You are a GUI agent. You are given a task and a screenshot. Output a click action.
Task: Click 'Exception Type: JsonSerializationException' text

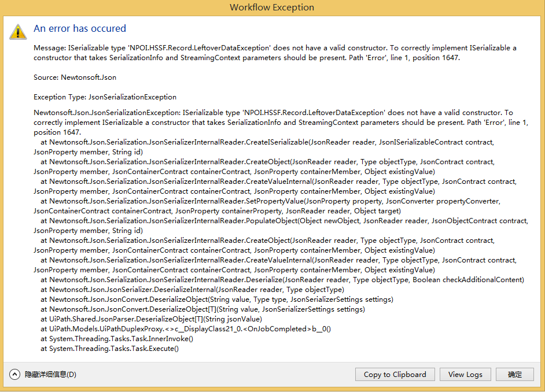pos(105,97)
